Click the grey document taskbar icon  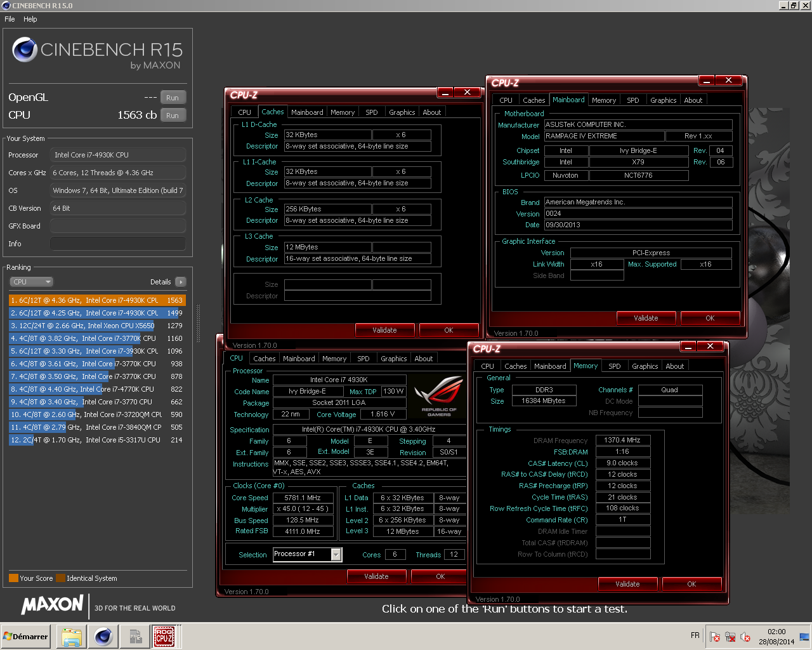[135, 637]
